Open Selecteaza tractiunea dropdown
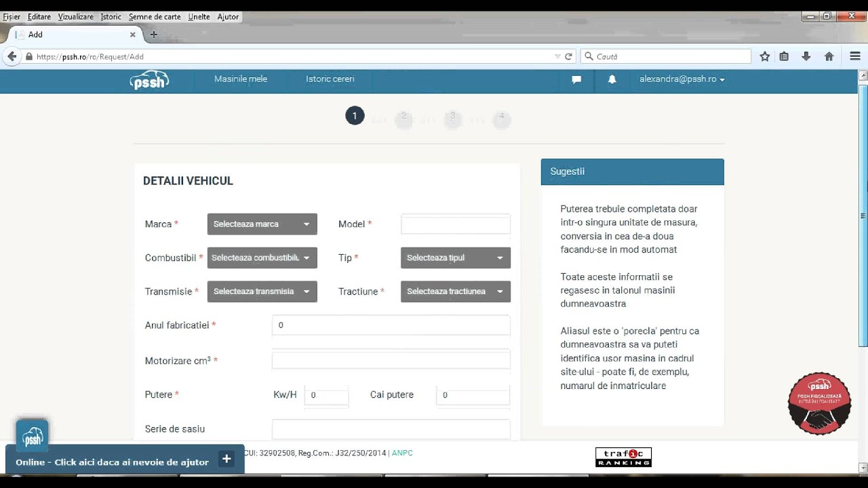 [x=456, y=291]
